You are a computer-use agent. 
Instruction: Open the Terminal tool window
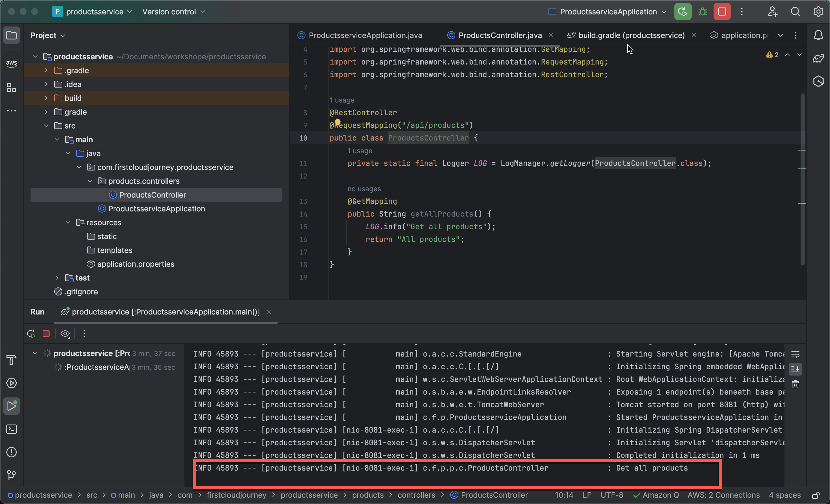(x=12, y=429)
